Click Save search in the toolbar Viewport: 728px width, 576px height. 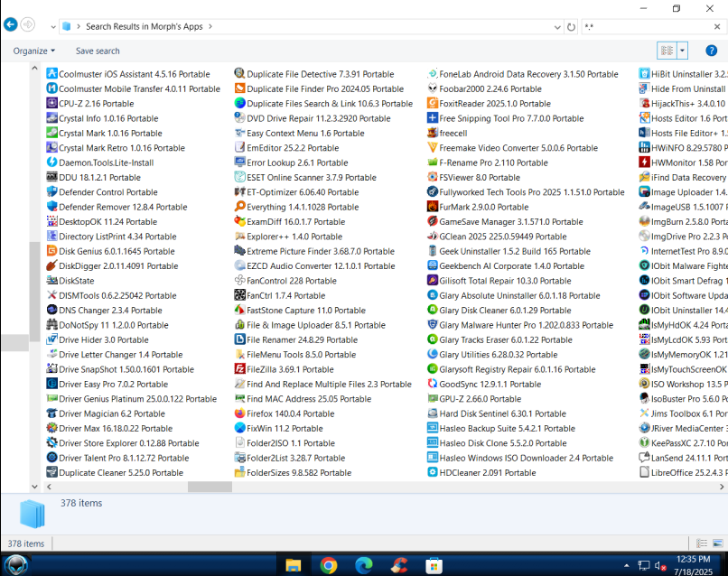(98, 51)
